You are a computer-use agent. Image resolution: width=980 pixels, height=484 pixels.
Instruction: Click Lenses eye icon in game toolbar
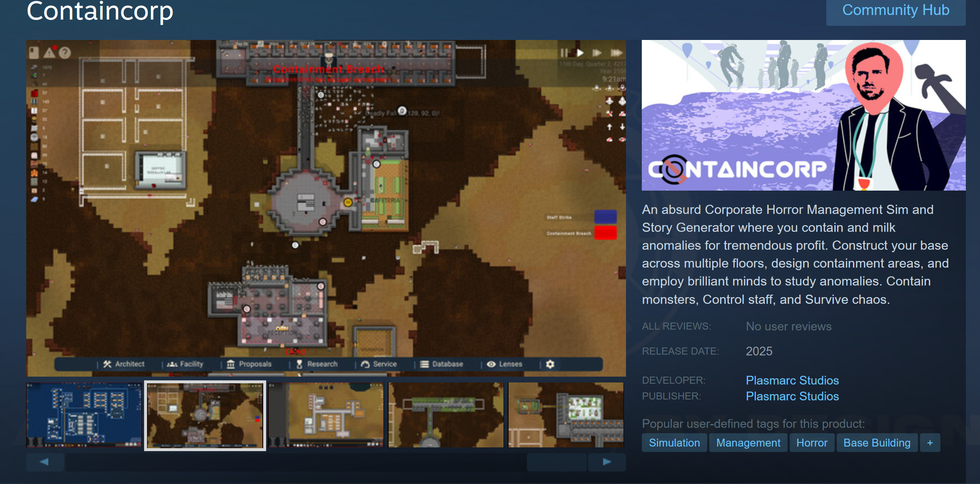(x=491, y=364)
